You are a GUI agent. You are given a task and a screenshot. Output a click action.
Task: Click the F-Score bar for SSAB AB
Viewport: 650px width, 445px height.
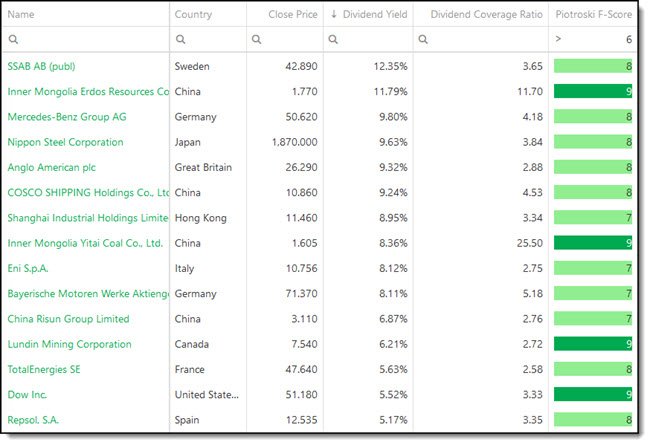[593, 66]
